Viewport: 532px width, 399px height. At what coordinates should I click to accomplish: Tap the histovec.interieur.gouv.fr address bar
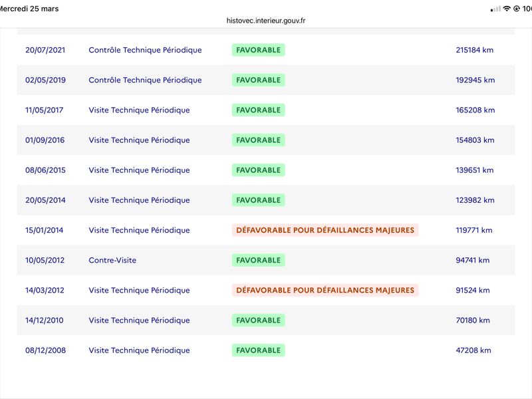266,21
